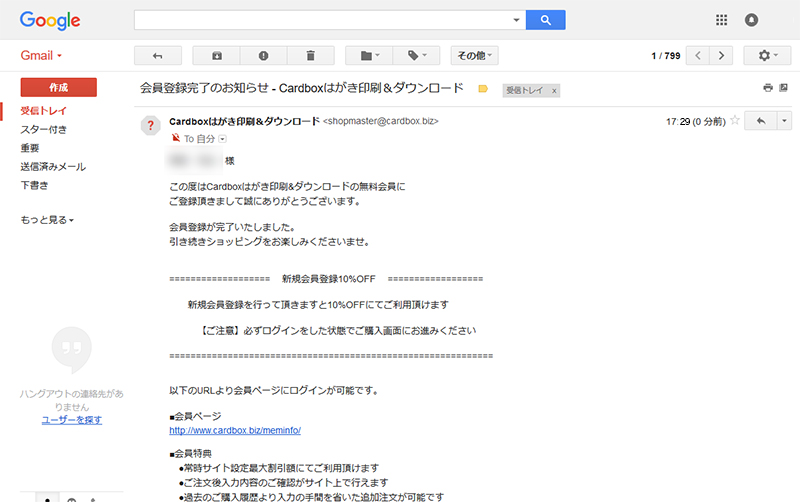Click the 受信トレイ label chip
The height and width of the screenshot is (502, 800).
pos(524,90)
